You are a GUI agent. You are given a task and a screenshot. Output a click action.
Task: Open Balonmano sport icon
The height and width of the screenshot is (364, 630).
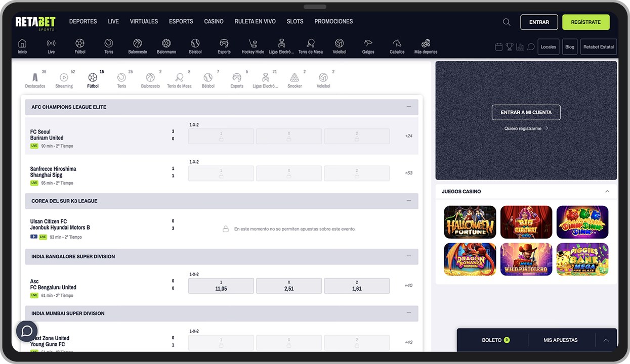pos(166,47)
